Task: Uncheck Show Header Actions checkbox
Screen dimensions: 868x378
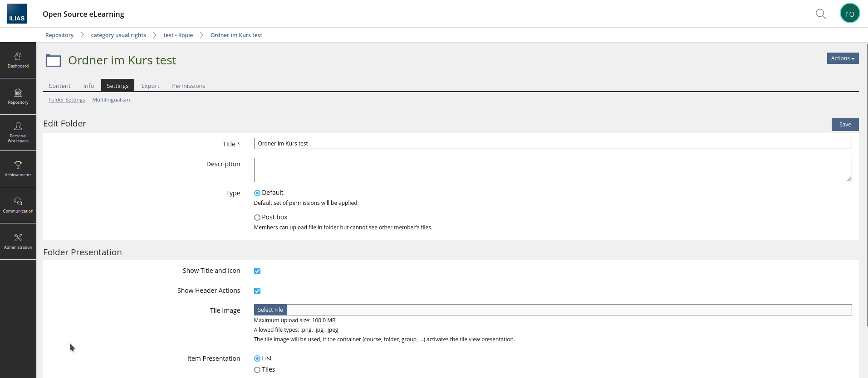Action: click(x=257, y=291)
